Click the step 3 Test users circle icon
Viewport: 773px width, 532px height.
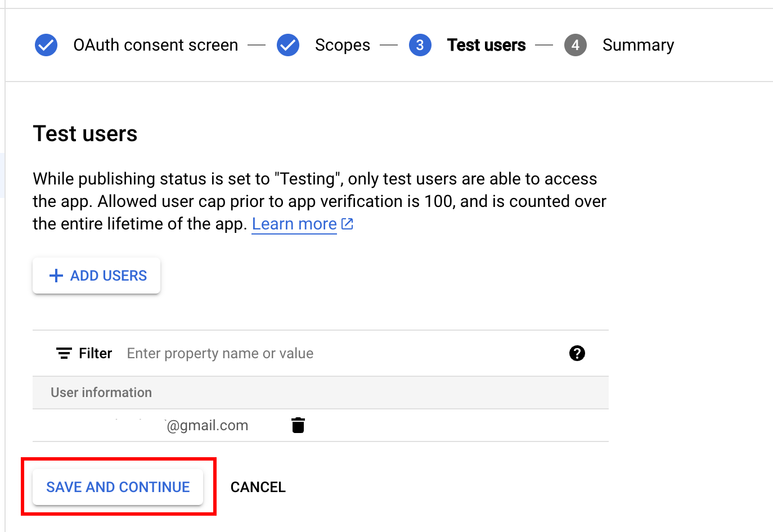pyautogui.click(x=420, y=44)
